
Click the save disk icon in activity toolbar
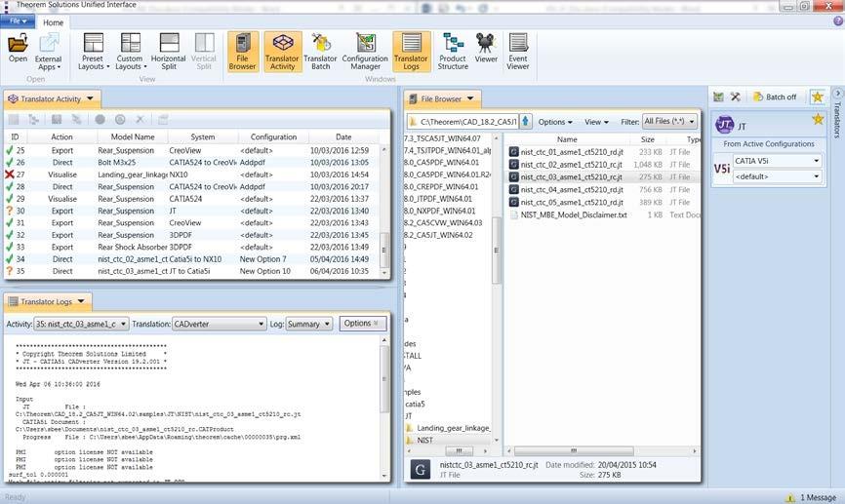pyautogui.click(x=57, y=120)
